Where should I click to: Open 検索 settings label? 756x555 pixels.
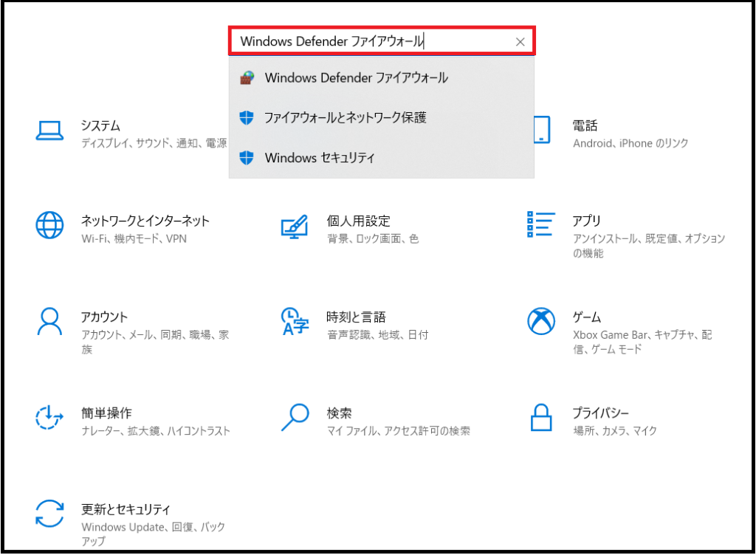click(339, 413)
